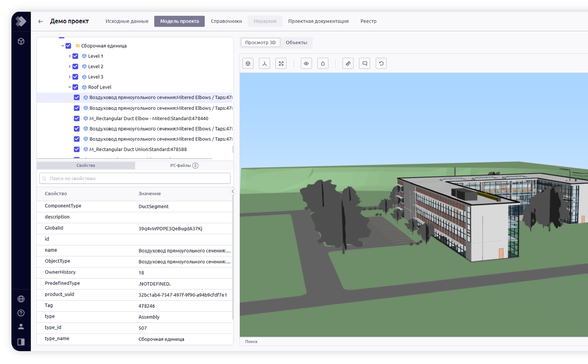This screenshot has width=588, height=364.
Task: Click the cube icon beside Level 3
Action: (84, 77)
